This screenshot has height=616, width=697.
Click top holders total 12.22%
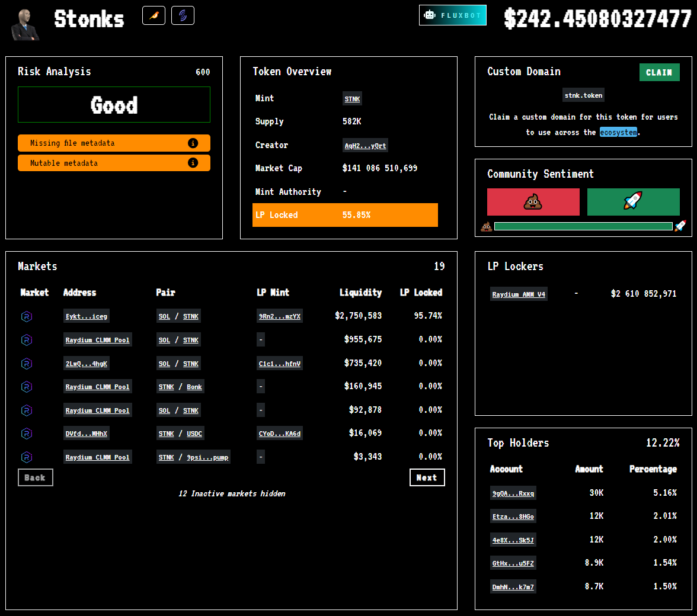[x=663, y=443]
